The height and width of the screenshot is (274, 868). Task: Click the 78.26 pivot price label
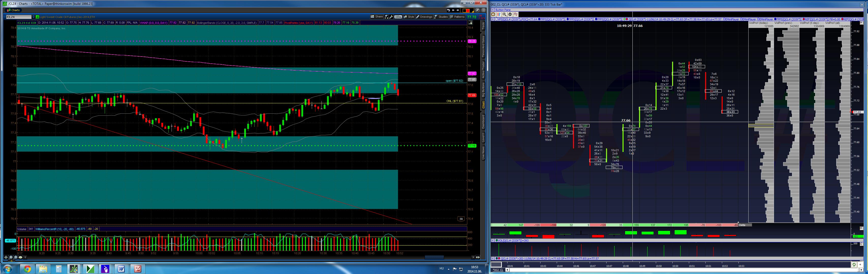pos(472,41)
